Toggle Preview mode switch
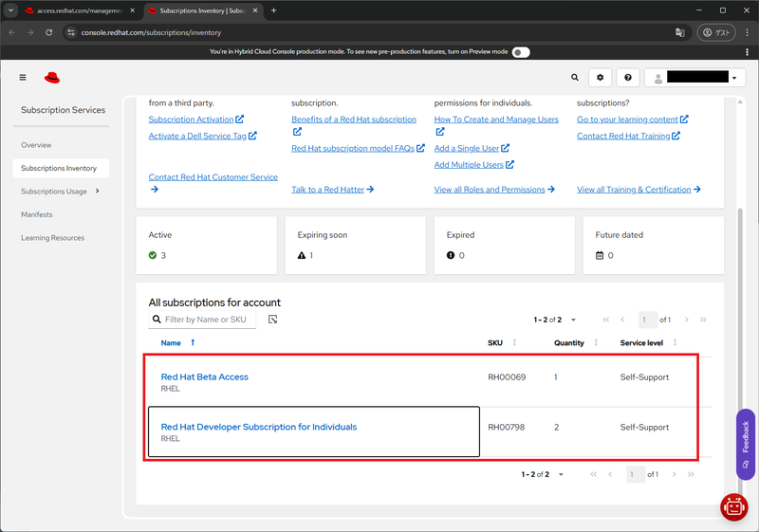The height and width of the screenshot is (532, 759). click(521, 52)
